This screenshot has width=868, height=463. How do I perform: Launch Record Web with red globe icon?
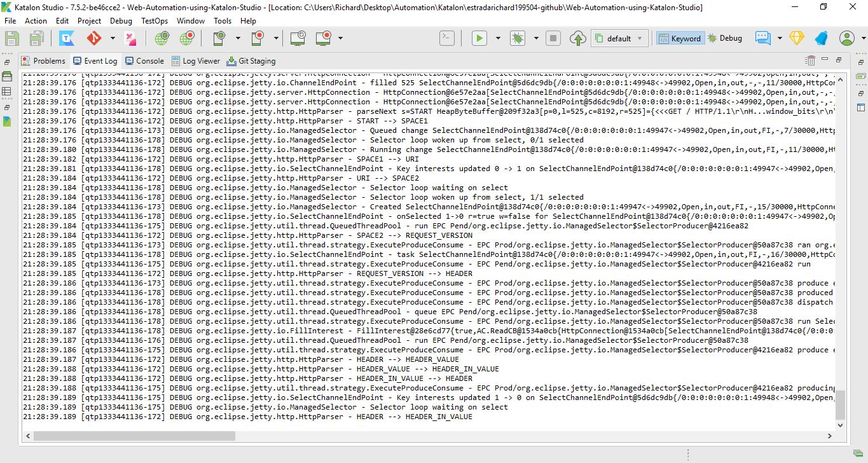(x=186, y=38)
